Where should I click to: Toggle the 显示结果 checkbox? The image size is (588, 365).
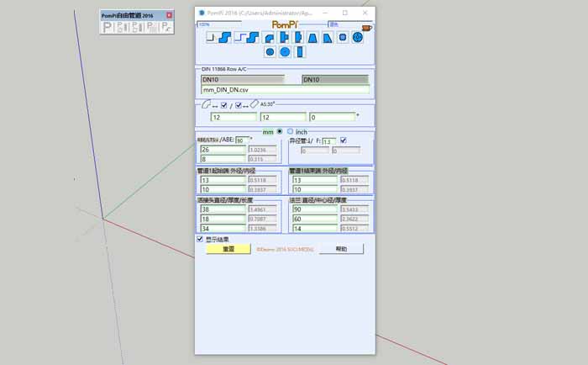tap(200, 239)
